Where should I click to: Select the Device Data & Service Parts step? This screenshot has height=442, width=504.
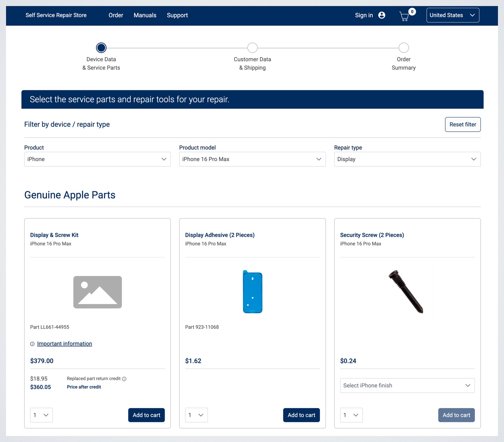point(101,48)
